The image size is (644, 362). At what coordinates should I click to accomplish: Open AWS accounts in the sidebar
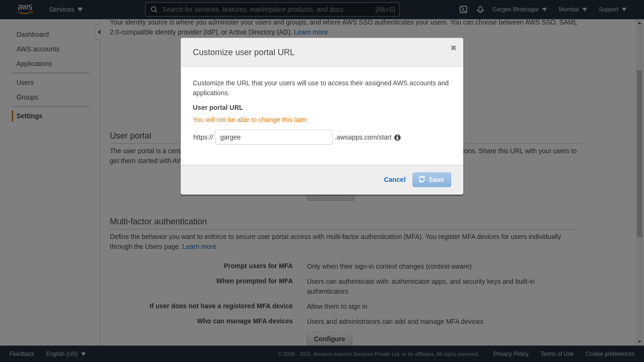(x=38, y=49)
